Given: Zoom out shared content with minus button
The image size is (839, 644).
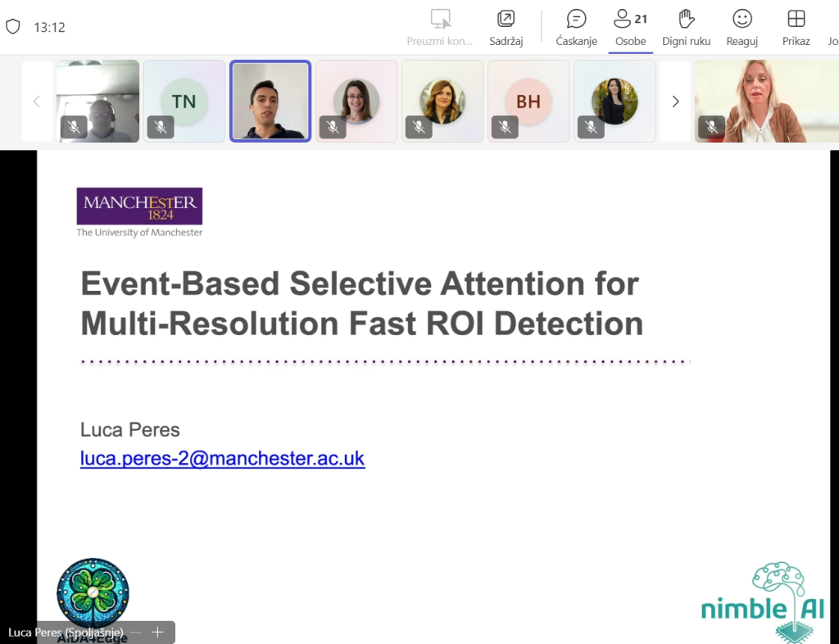Looking at the screenshot, I should click(x=136, y=633).
